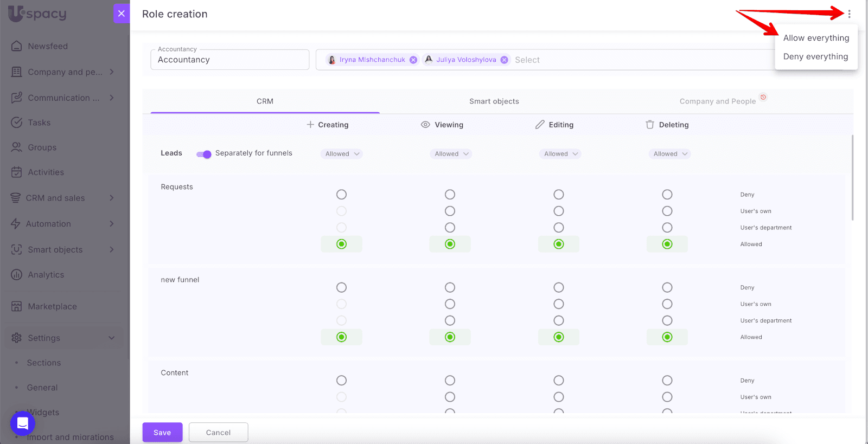The height and width of the screenshot is (444, 868).
Task: Go to Tasks in the sidebar
Action: click(x=39, y=123)
